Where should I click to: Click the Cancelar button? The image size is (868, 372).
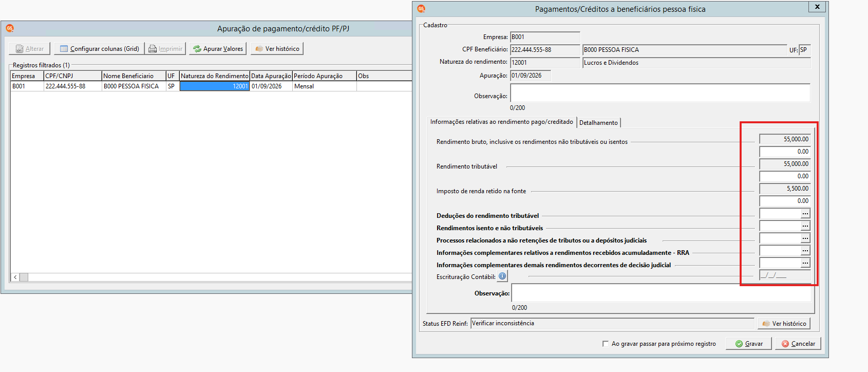[798, 344]
